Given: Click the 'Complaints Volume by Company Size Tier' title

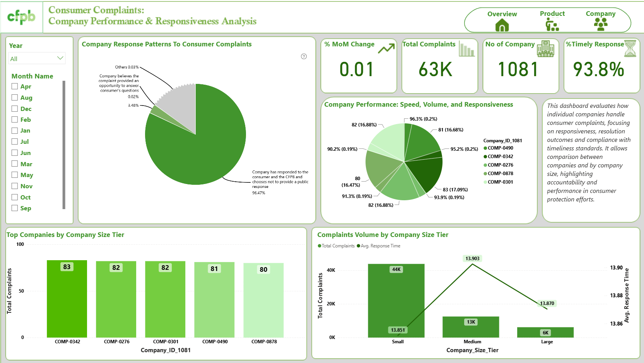Looking at the screenshot, I should pos(383,235).
